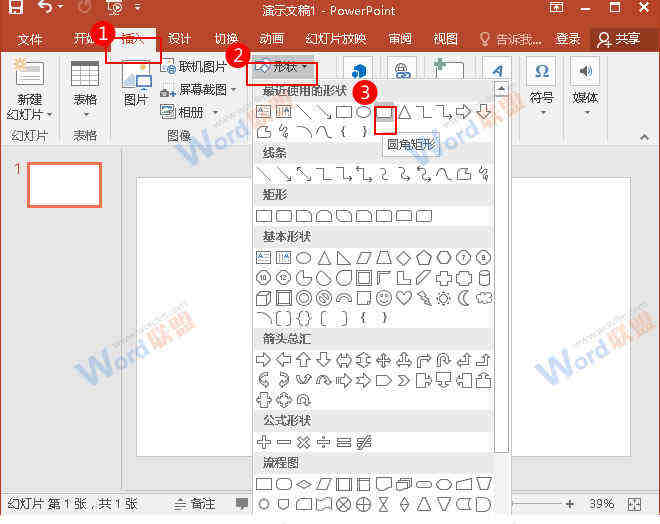Viewport: 660px width, 524px height.
Task: Switch to the 设计 (Design) ribbon tab
Action: (x=180, y=39)
